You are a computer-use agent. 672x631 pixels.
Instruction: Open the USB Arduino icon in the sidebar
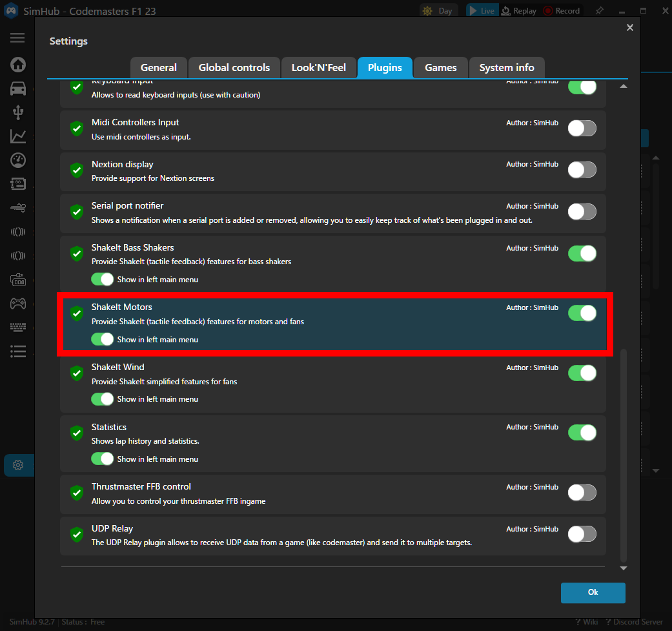coord(18,112)
